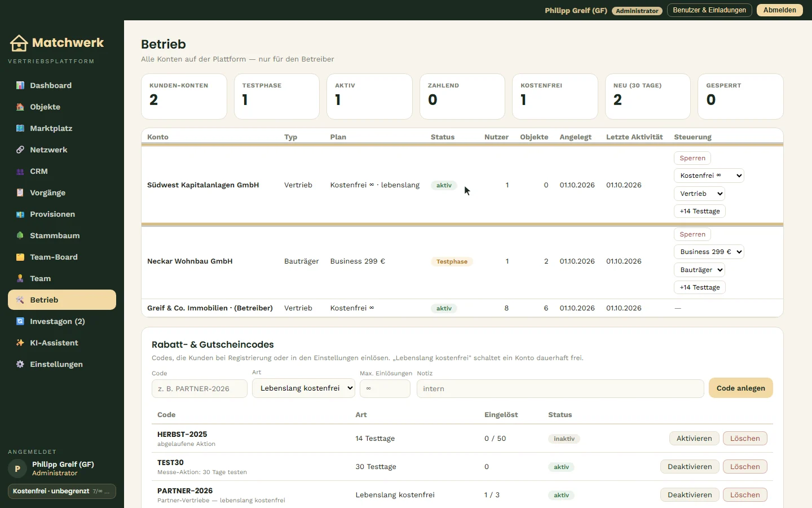Click the Betrieb tools icon
The image size is (812, 508).
tap(20, 300)
